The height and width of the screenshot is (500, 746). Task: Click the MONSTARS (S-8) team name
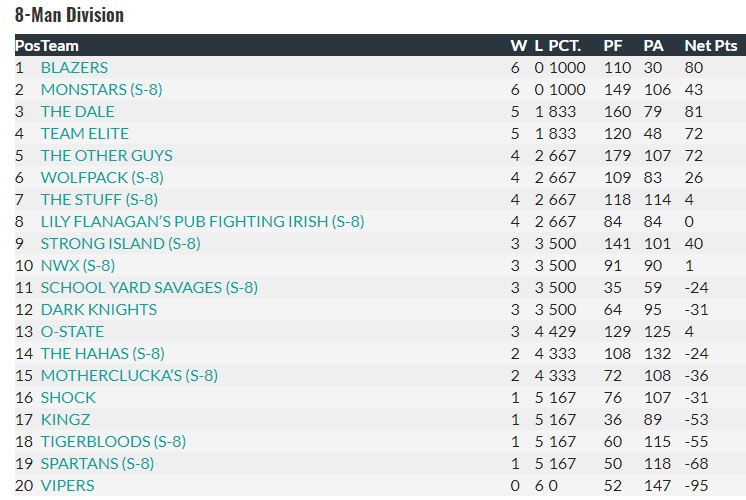tap(101, 89)
